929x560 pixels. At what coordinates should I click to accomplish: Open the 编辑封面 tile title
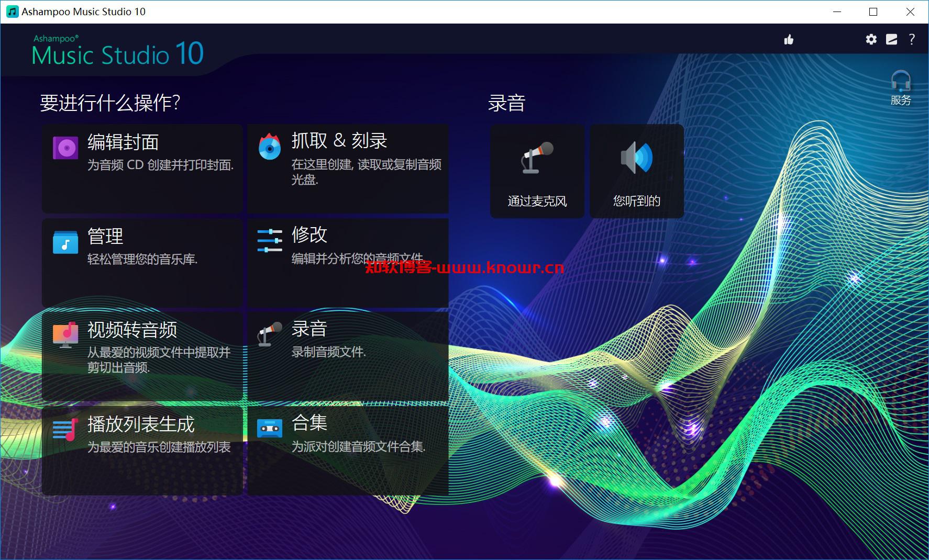[123, 142]
